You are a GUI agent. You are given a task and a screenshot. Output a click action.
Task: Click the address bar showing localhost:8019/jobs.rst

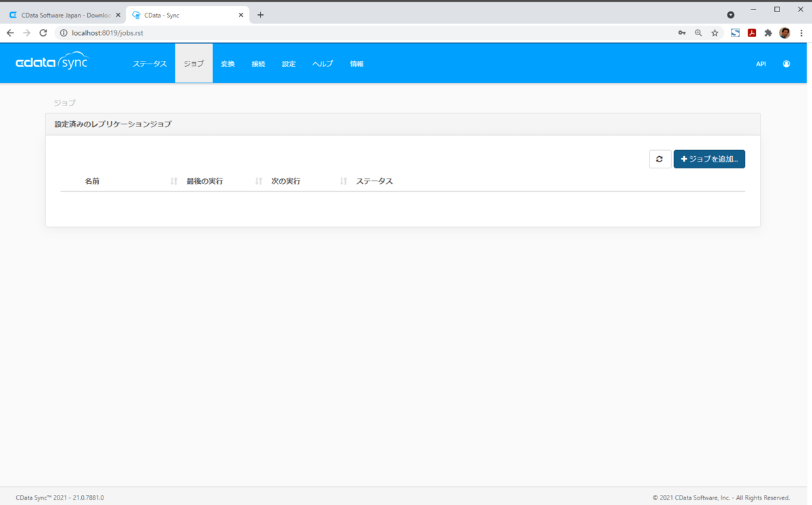click(x=365, y=32)
